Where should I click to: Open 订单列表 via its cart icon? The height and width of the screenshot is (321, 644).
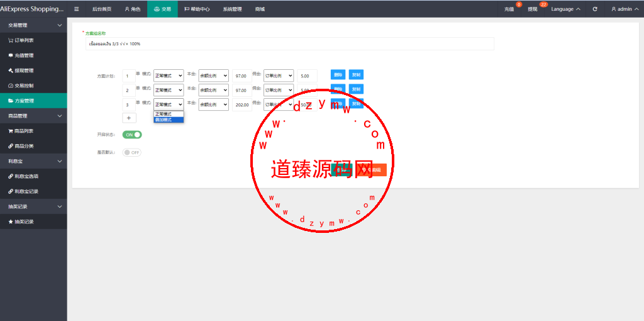point(11,40)
